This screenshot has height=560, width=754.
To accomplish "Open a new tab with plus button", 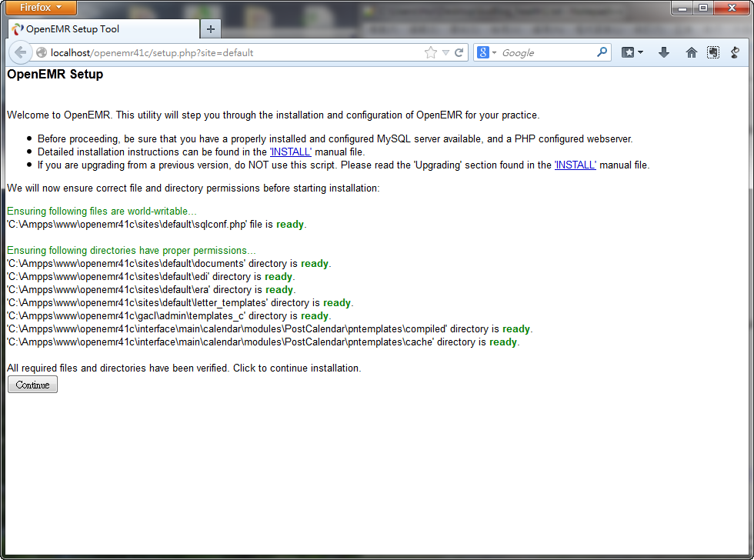I will pos(211,29).
